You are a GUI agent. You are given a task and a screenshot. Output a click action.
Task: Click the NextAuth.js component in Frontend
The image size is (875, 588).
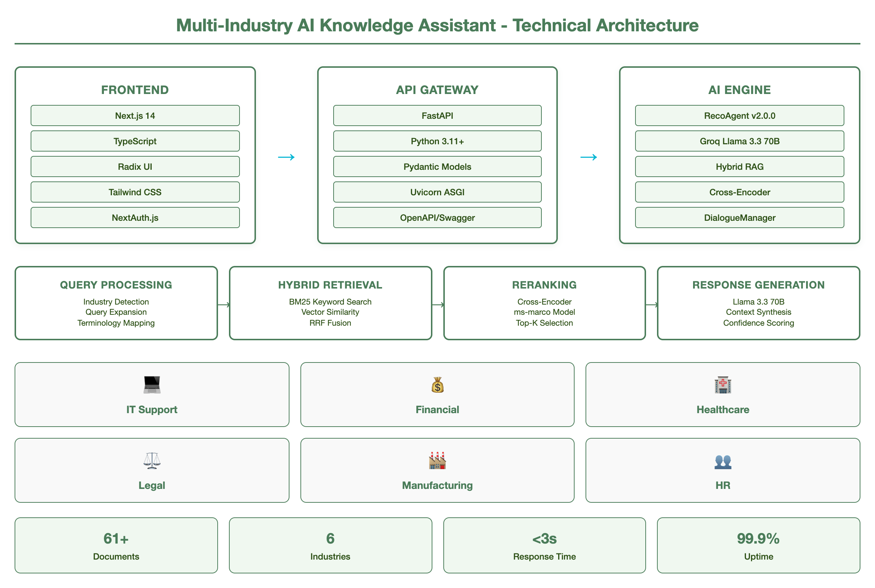point(135,217)
